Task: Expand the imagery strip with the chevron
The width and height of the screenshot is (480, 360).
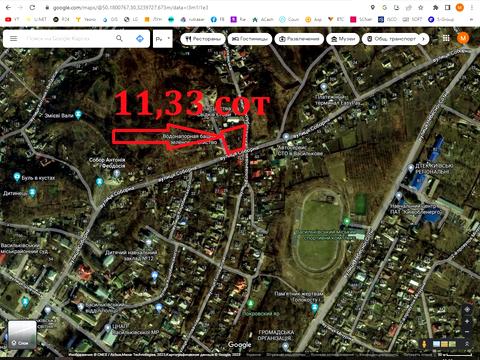Action: (467, 344)
